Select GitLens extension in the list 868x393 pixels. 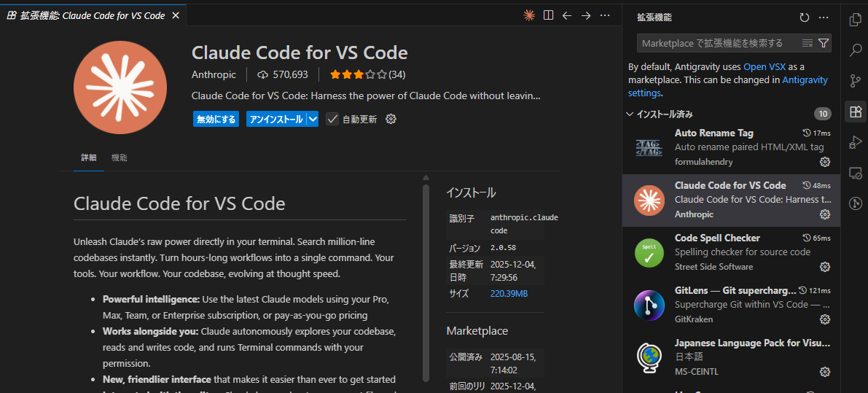tap(731, 305)
